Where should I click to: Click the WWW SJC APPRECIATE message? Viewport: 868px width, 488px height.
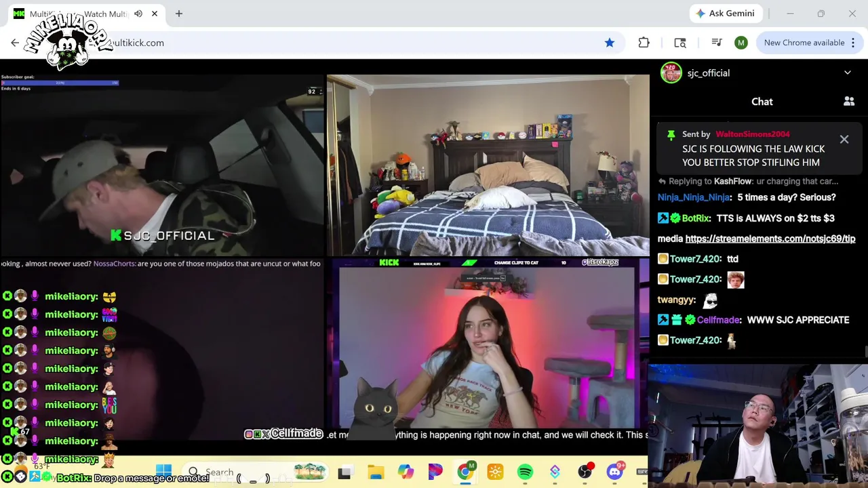pyautogui.click(x=797, y=320)
